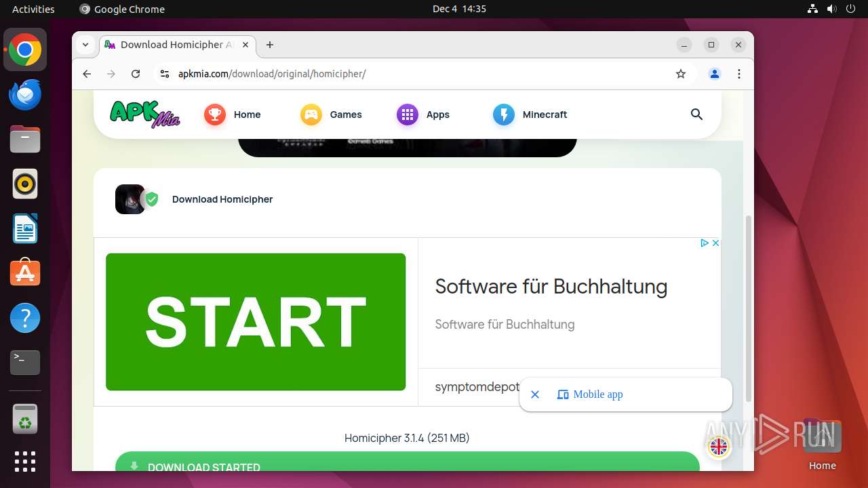Launch Chrome from the dock
This screenshot has width=868, height=488.
[x=25, y=50]
